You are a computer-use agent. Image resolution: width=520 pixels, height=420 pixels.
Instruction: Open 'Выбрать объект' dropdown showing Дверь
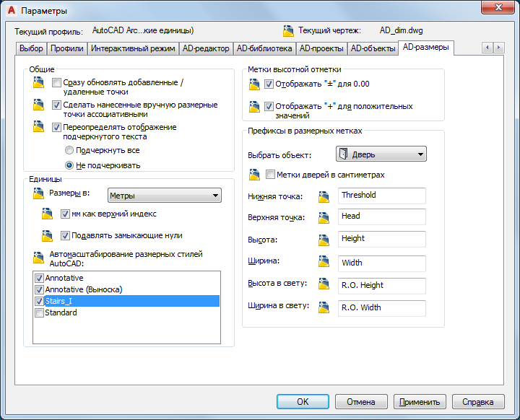point(381,154)
